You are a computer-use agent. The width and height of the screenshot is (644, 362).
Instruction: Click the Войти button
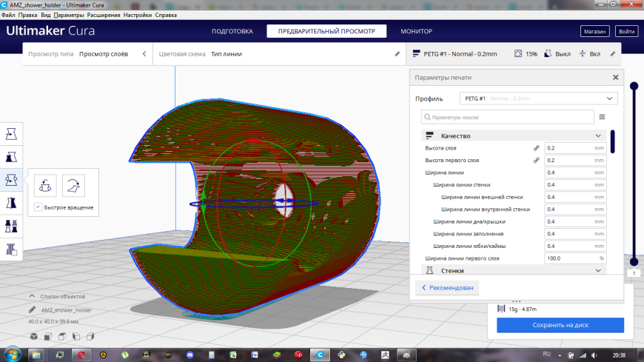[x=626, y=31]
